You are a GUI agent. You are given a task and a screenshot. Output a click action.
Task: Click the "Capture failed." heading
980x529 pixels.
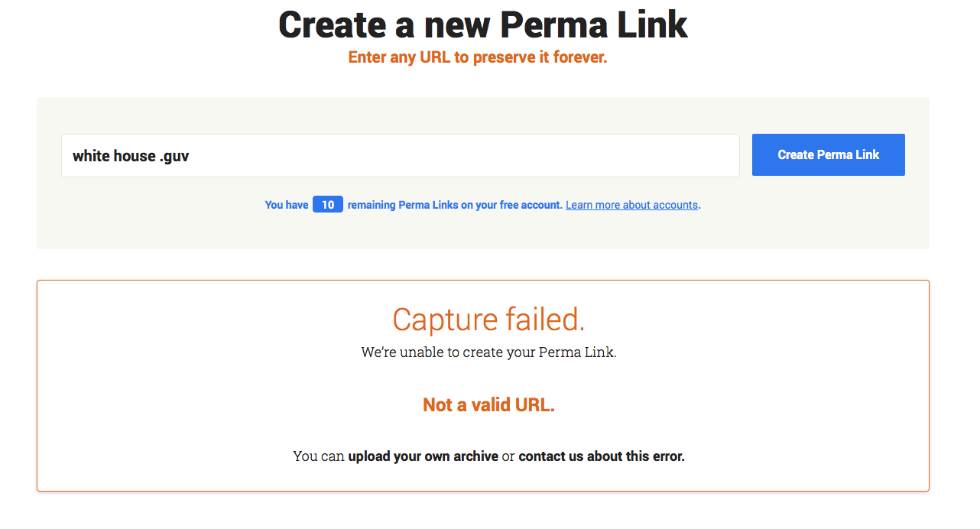(x=489, y=320)
